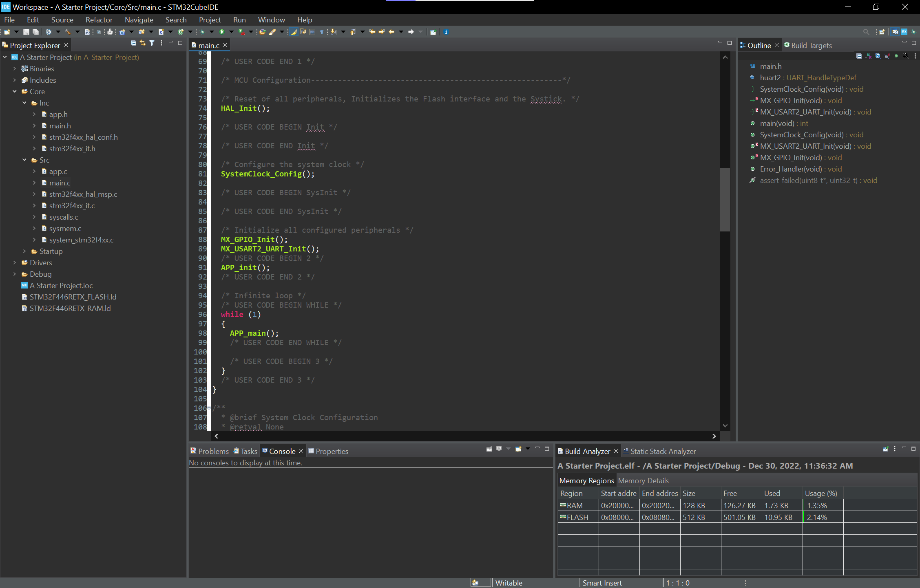
Task: Click the Build hammer icon in toolbar
Action: point(68,32)
